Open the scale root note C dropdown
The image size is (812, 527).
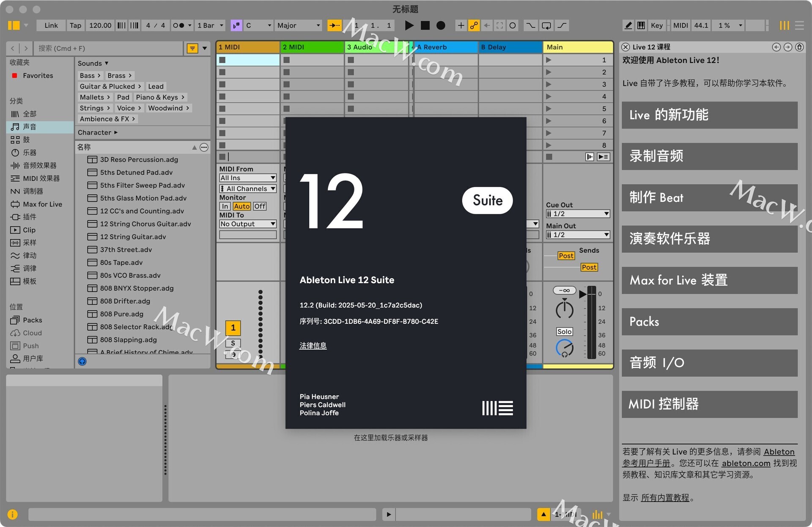(x=258, y=25)
